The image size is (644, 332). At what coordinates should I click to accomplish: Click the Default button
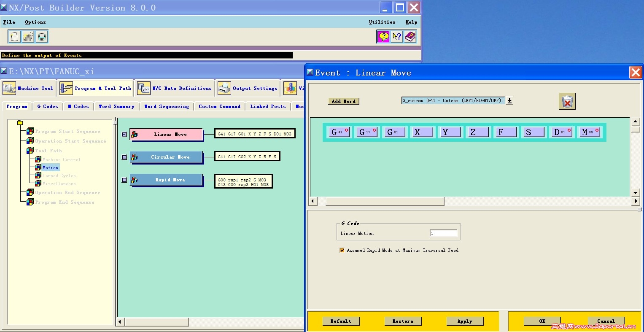[341, 321]
